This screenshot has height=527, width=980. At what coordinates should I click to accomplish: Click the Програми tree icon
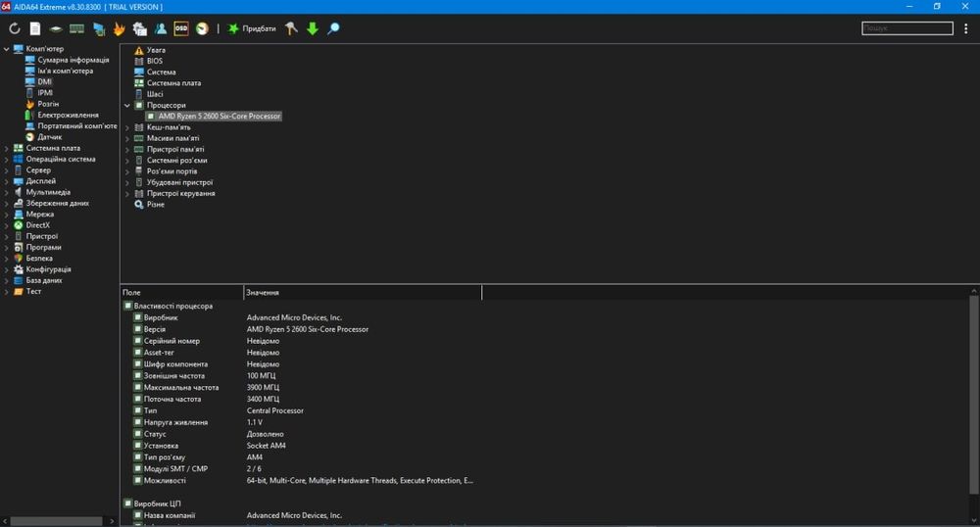click(x=18, y=247)
